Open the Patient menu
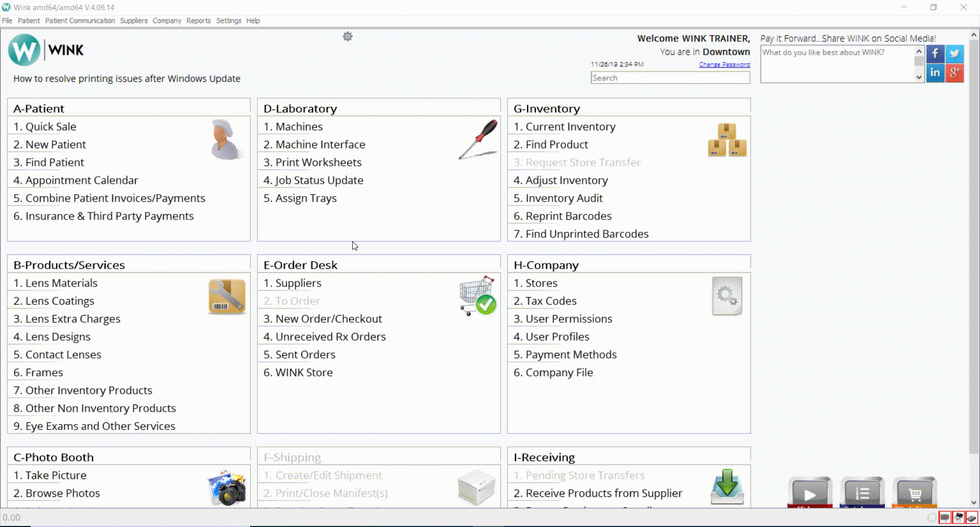This screenshot has width=980, height=527. tap(29, 20)
